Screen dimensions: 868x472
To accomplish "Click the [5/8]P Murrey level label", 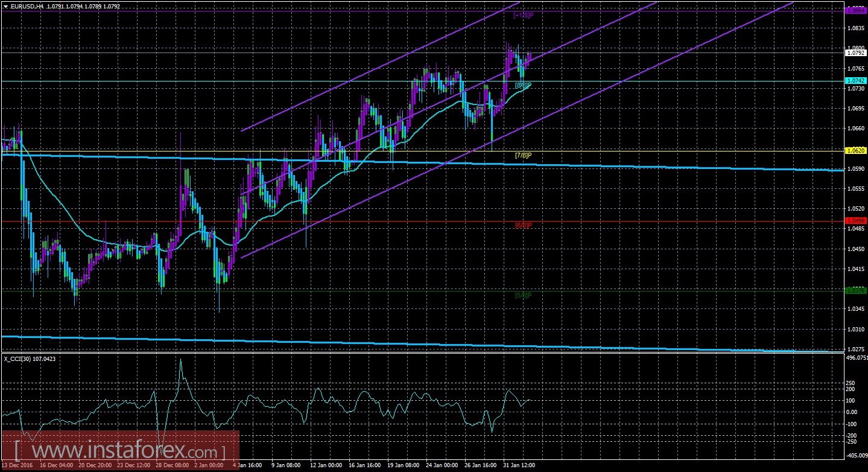I will coord(523,295).
